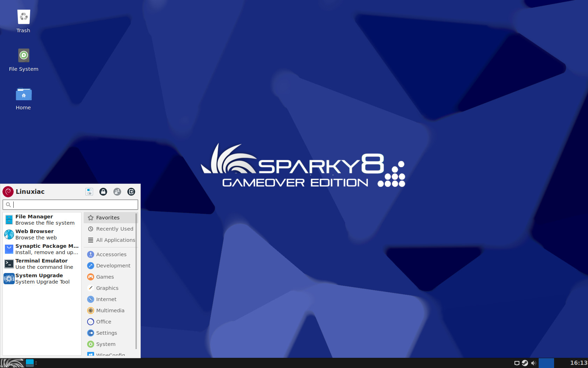Click the blue workspace switcher

tap(546, 363)
